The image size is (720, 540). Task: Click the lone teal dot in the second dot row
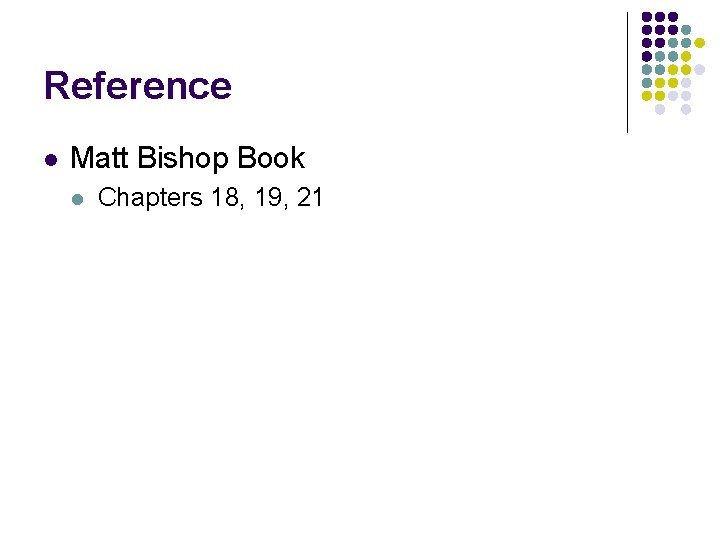[686, 30]
